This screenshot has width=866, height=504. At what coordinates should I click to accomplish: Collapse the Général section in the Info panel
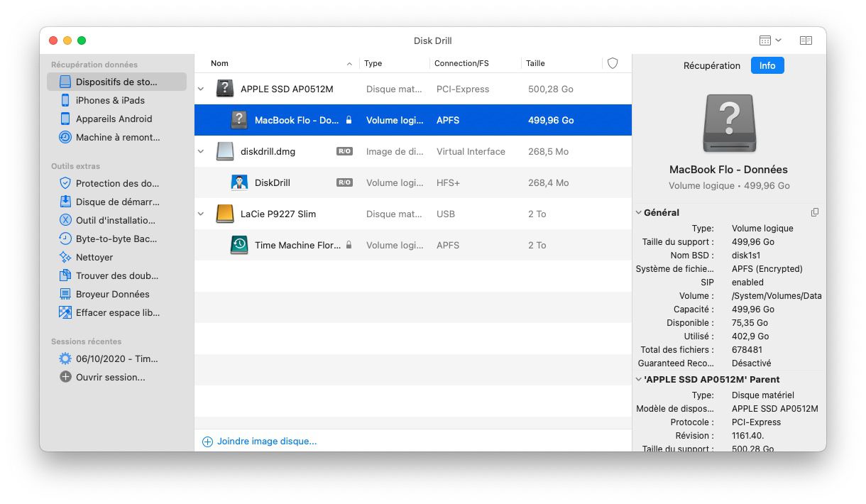(x=639, y=212)
